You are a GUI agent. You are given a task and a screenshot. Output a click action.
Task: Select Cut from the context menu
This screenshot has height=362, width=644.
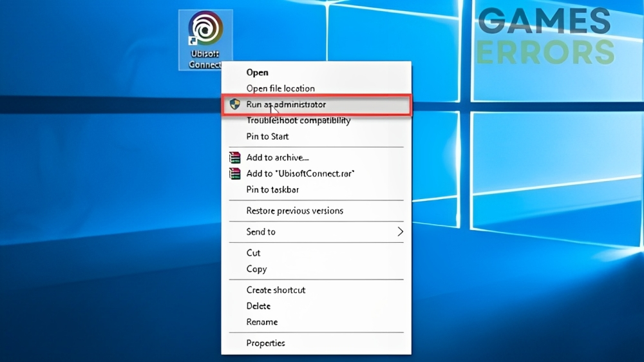[x=316, y=252]
